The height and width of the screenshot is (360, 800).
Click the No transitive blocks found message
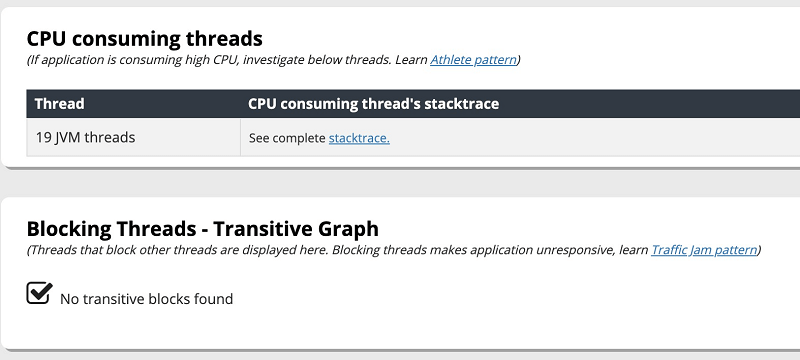(146, 299)
